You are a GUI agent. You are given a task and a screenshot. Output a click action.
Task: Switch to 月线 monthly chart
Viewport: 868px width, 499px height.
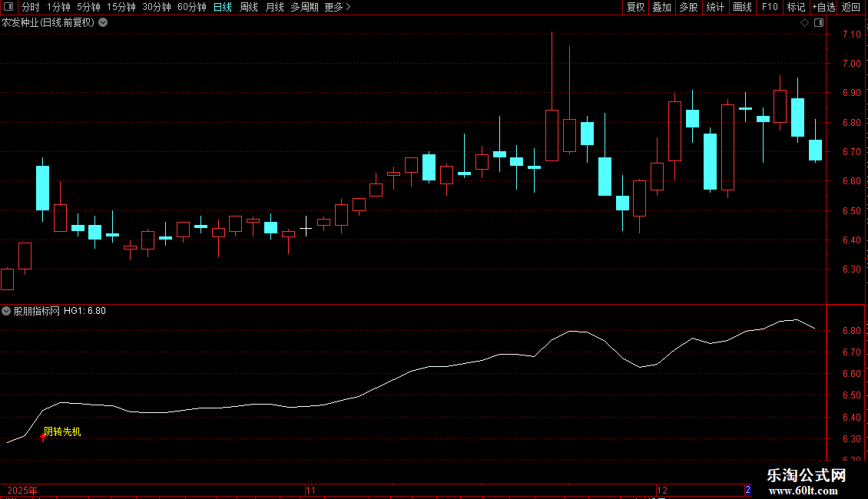(x=274, y=7)
